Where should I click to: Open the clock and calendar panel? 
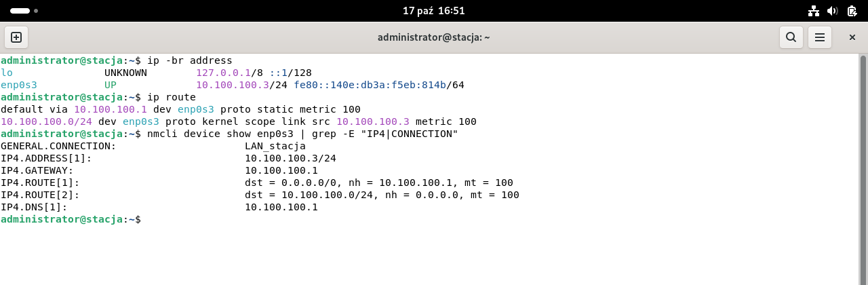[x=434, y=11]
